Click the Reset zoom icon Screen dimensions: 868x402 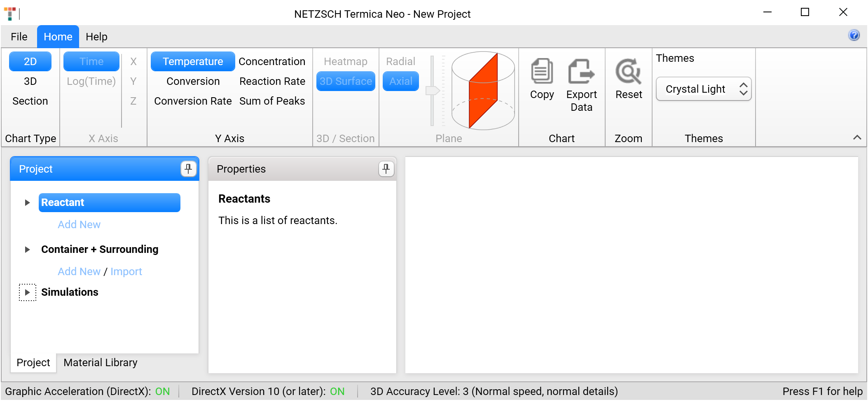pos(628,71)
